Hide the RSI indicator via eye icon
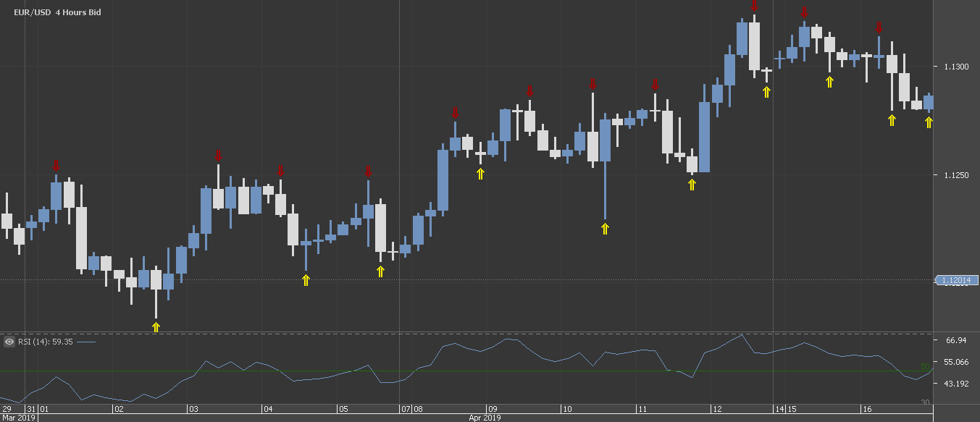The width and height of the screenshot is (980, 422). [x=9, y=342]
